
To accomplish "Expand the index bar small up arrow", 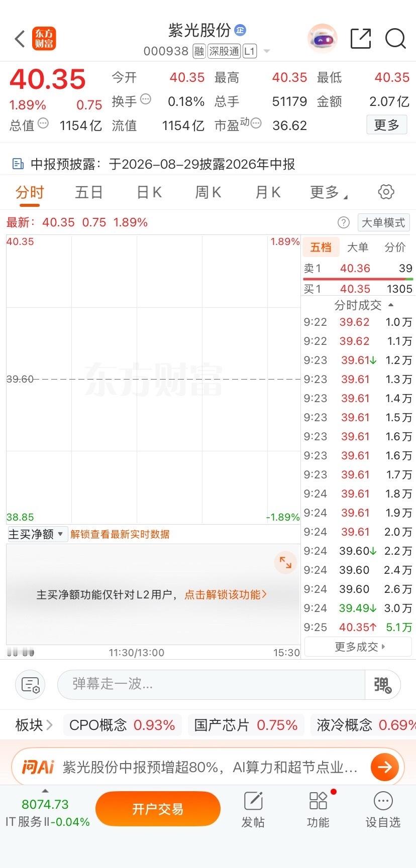I will (45, 791).
